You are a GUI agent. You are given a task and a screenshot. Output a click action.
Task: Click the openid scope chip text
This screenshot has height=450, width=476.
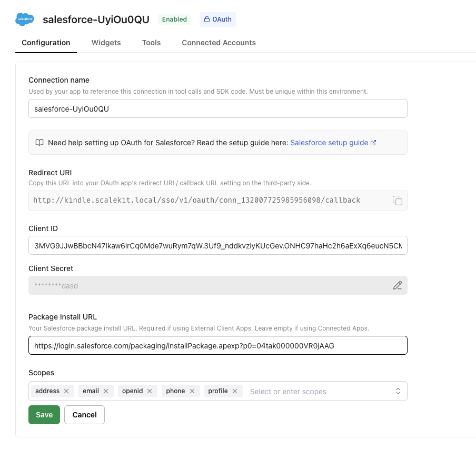click(x=132, y=391)
